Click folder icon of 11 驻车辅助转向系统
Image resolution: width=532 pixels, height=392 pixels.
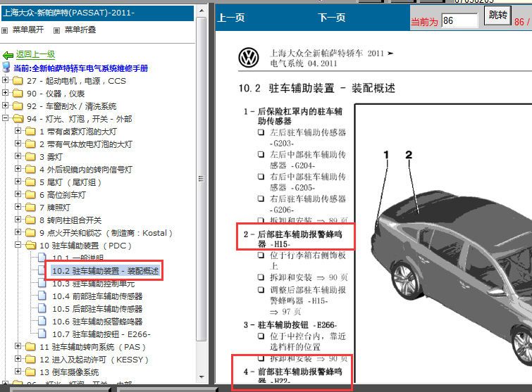30,346
